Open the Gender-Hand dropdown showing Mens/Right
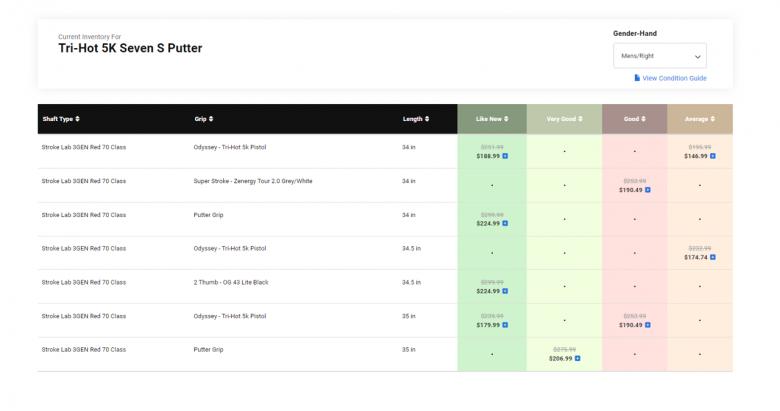The width and height of the screenshot is (780, 411). click(659, 56)
